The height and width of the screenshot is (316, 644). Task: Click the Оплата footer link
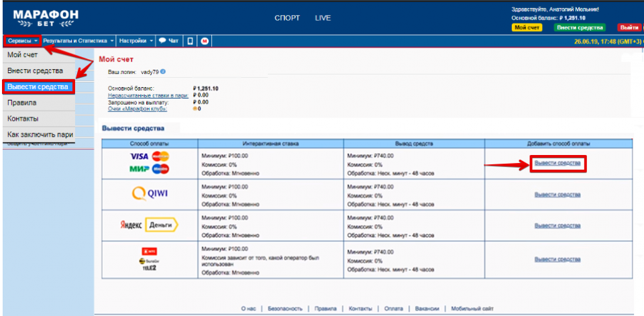[x=394, y=309]
